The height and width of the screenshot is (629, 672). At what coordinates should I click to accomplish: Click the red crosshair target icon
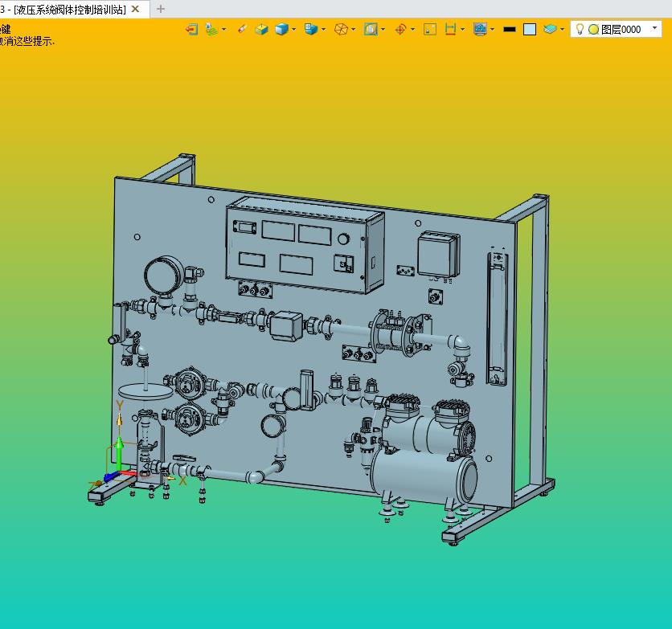point(400,29)
